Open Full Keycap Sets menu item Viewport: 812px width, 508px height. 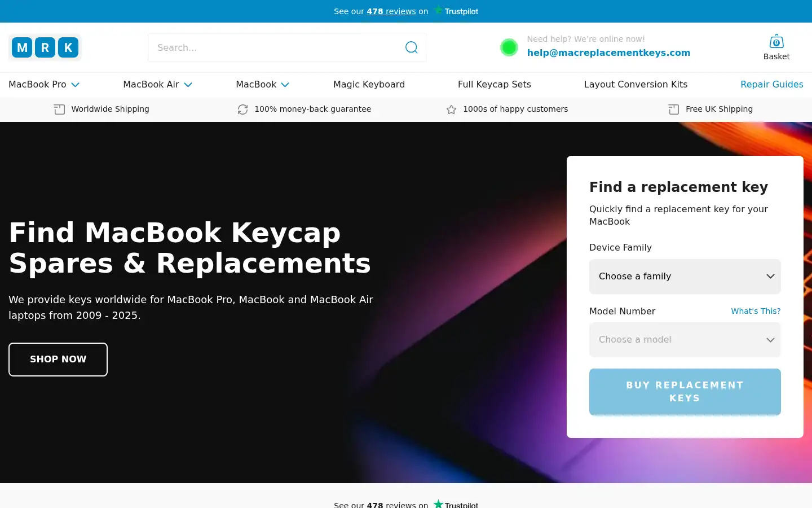coord(495,84)
